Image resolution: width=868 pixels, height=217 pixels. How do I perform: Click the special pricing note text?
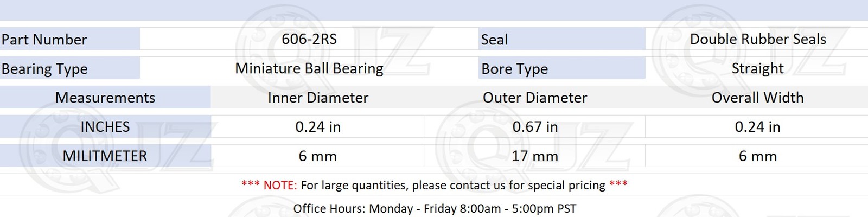434,185
